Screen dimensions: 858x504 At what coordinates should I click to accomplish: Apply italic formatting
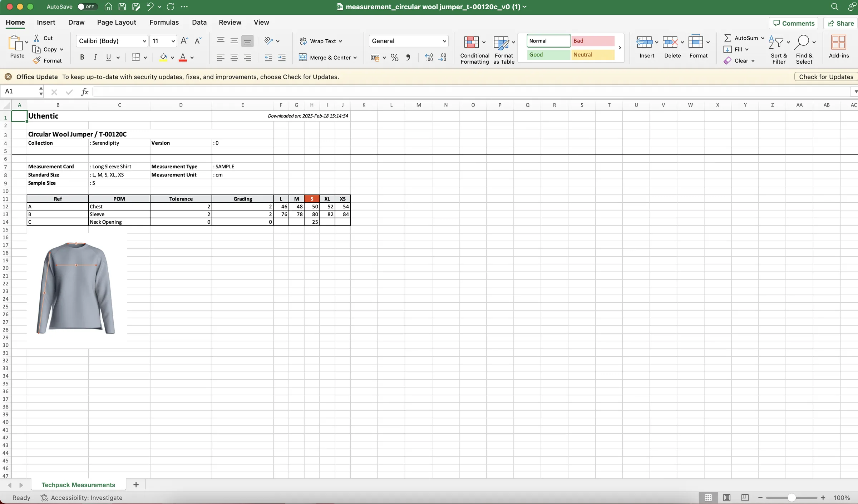[x=95, y=57]
